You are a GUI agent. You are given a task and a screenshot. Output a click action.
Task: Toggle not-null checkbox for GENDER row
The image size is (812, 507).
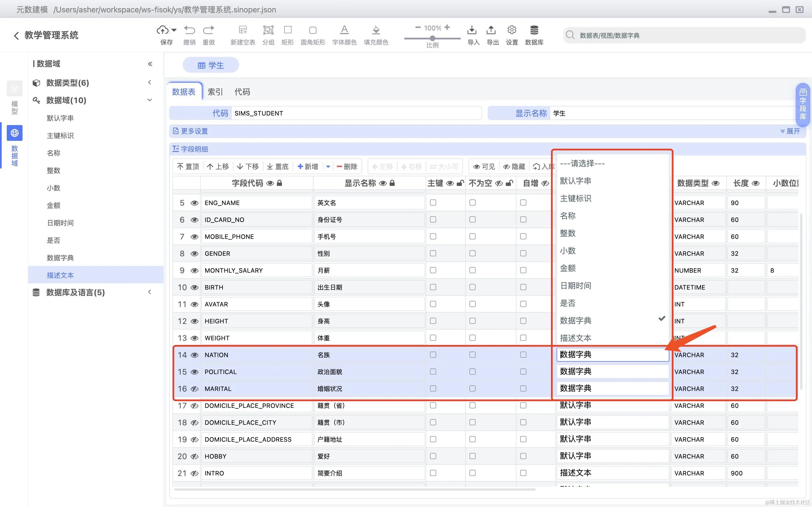[x=473, y=253]
